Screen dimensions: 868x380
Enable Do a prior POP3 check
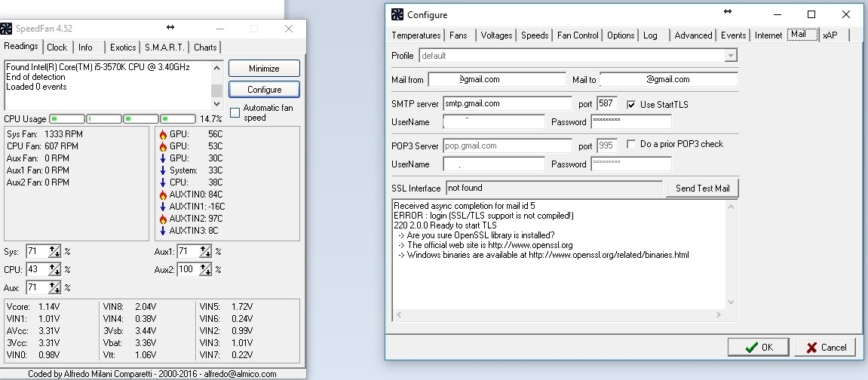[631, 144]
